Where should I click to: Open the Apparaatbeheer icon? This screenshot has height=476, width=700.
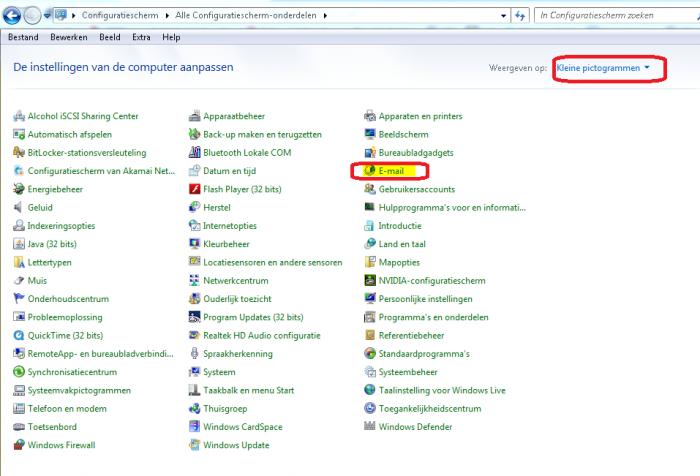(x=194, y=116)
